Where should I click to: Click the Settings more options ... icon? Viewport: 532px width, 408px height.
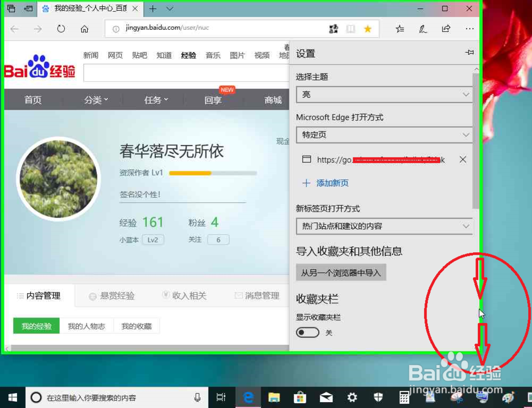(x=469, y=29)
